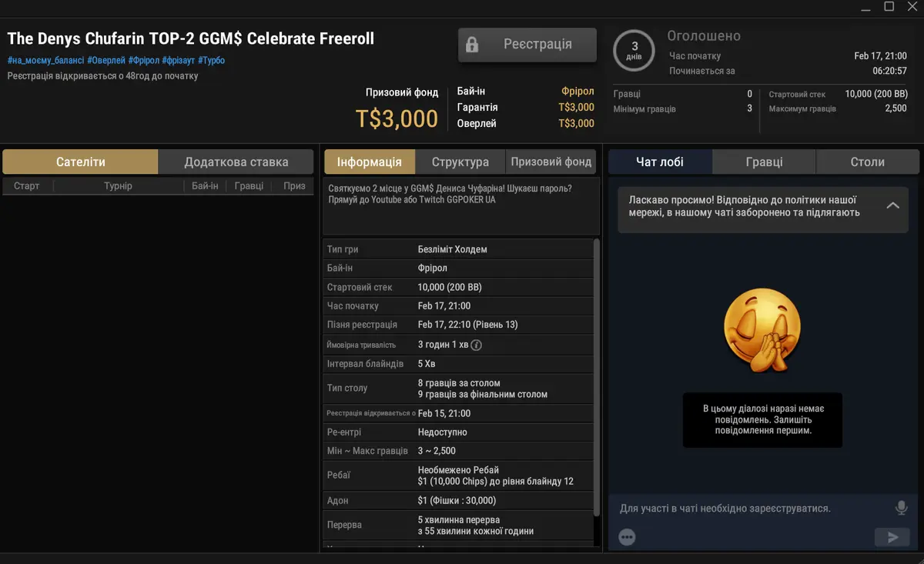Screen dimensions: 924x564
Task: Open the chat options ellipsis icon
Action: pyautogui.click(x=627, y=537)
